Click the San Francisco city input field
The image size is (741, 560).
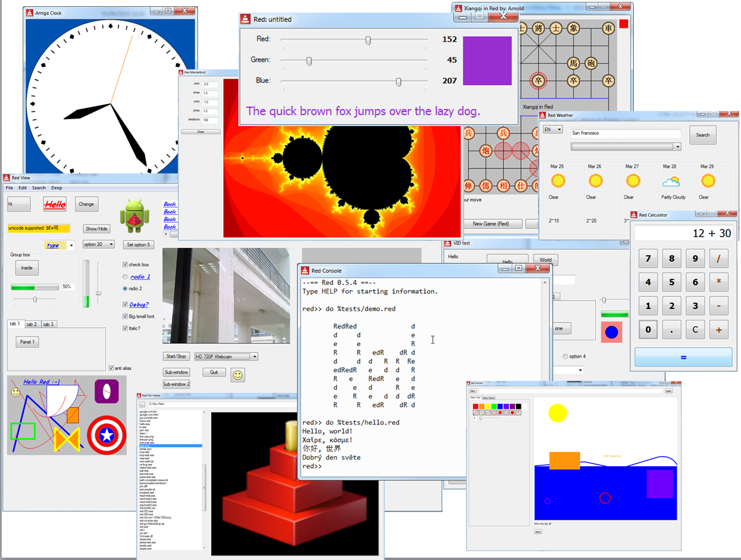[x=624, y=134]
